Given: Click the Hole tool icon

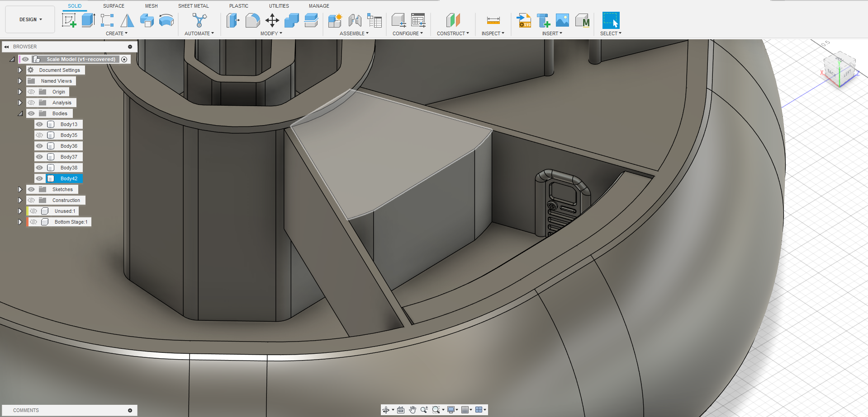Looking at the screenshot, I should pos(147,20).
